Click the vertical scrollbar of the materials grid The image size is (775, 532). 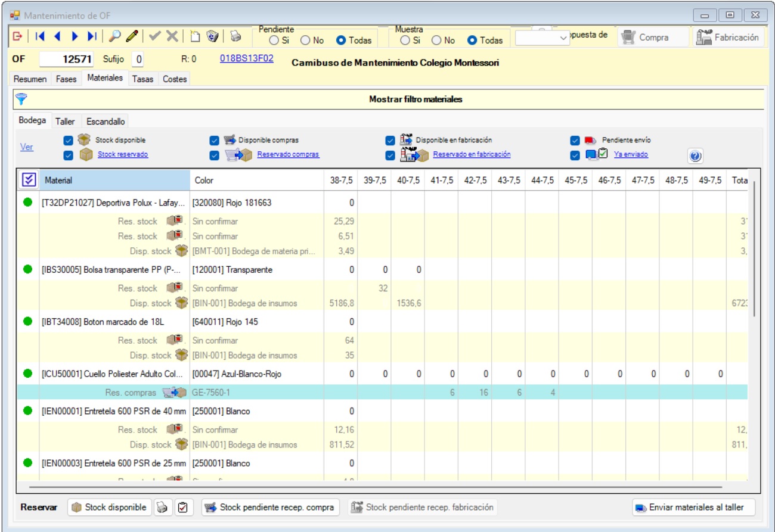click(x=755, y=250)
